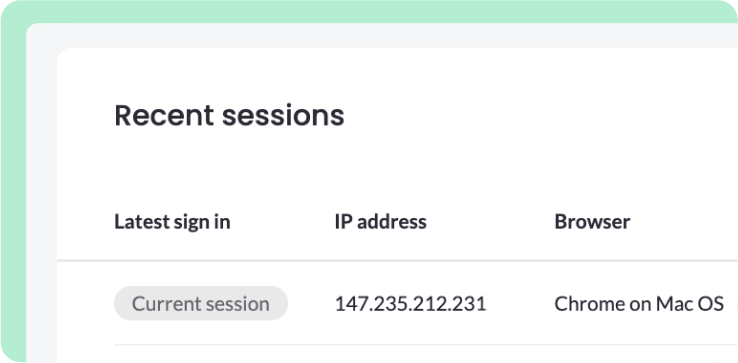
Task: Click the Chrome on Mac OS text
Action: (639, 304)
